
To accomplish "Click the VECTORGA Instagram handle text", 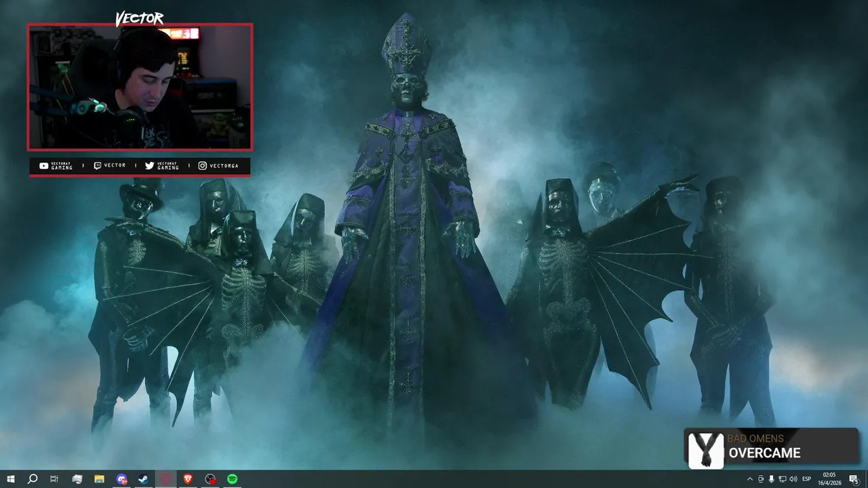I will click(x=224, y=166).
